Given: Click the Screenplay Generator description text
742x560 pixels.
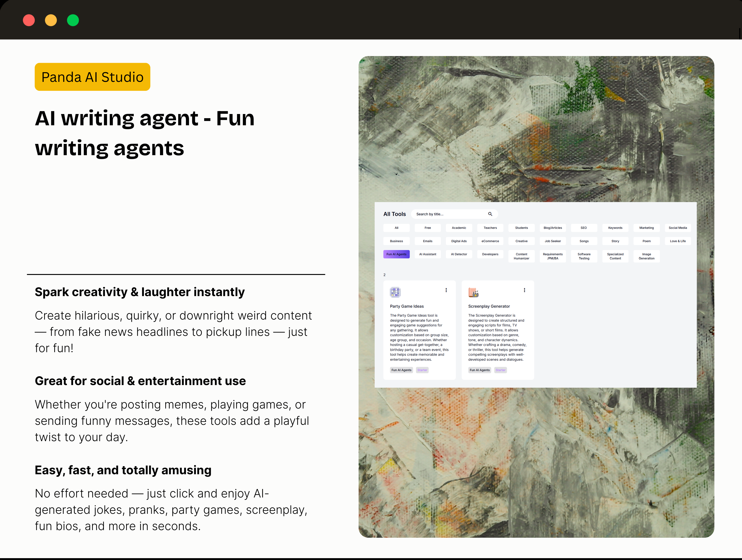Looking at the screenshot, I should (x=497, y=337).
